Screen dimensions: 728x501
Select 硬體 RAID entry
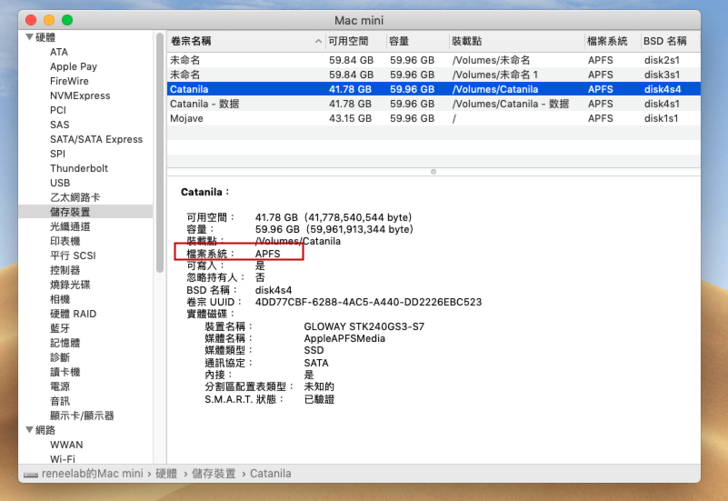73,314
